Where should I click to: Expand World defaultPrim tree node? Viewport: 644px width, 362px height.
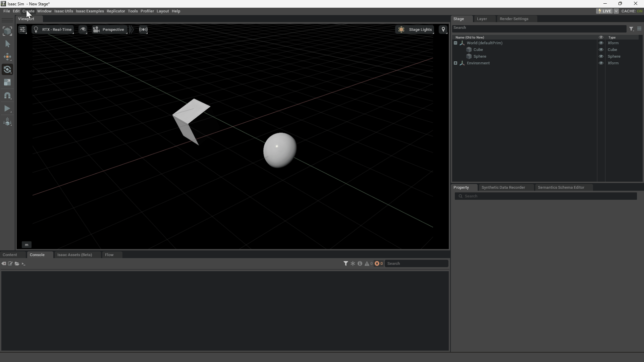click(x=455, y=43)
